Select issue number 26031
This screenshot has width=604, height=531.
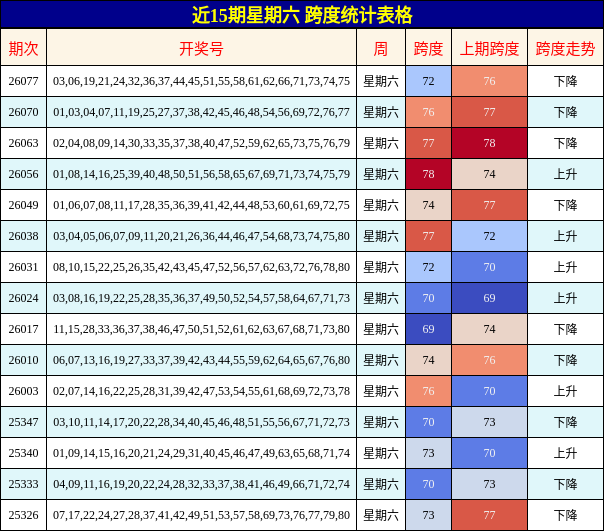tap(23, 267)
